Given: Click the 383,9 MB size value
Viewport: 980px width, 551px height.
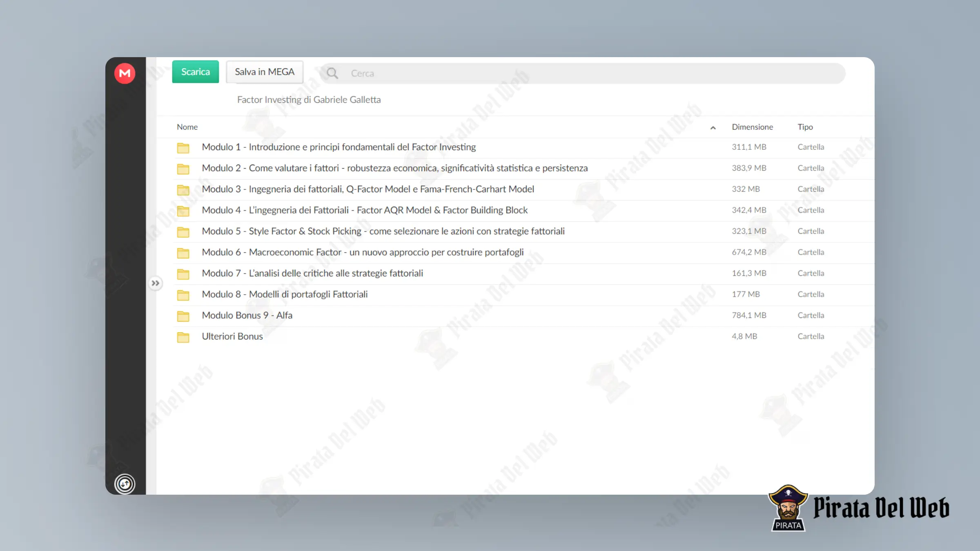Looking at the screenshot, I should [x=749, y=168].
